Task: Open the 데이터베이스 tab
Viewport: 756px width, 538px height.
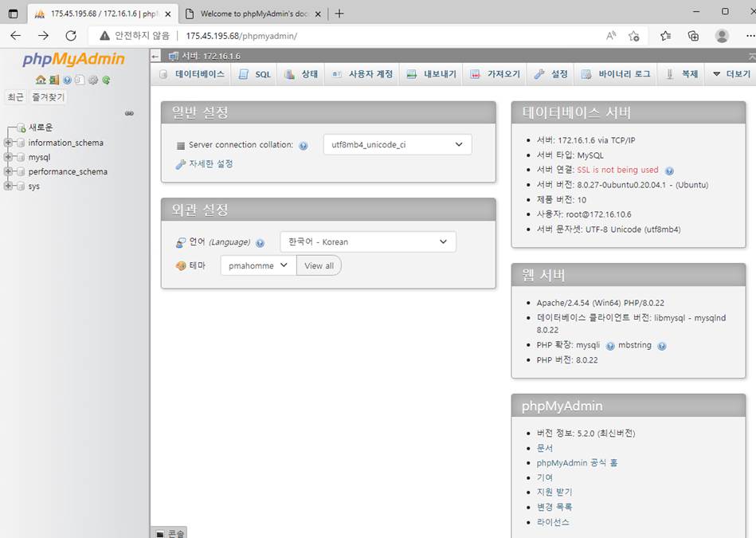Action: point(193,74)
